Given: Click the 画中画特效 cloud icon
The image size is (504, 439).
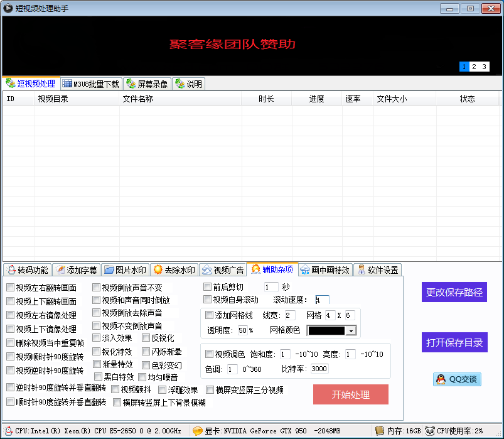Looking at the screenshot, I should click(x=304, y=270).
